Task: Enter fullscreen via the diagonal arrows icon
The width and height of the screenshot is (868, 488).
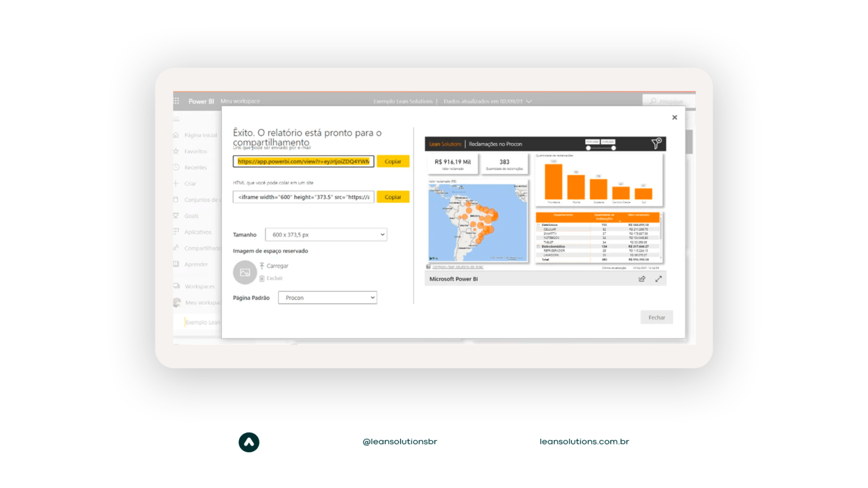Action: point(659,278)
